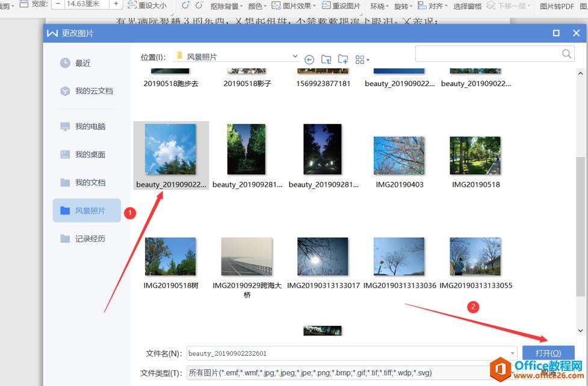
Task: Open 图片效果 picture effects menu
Action: (294, 5)
